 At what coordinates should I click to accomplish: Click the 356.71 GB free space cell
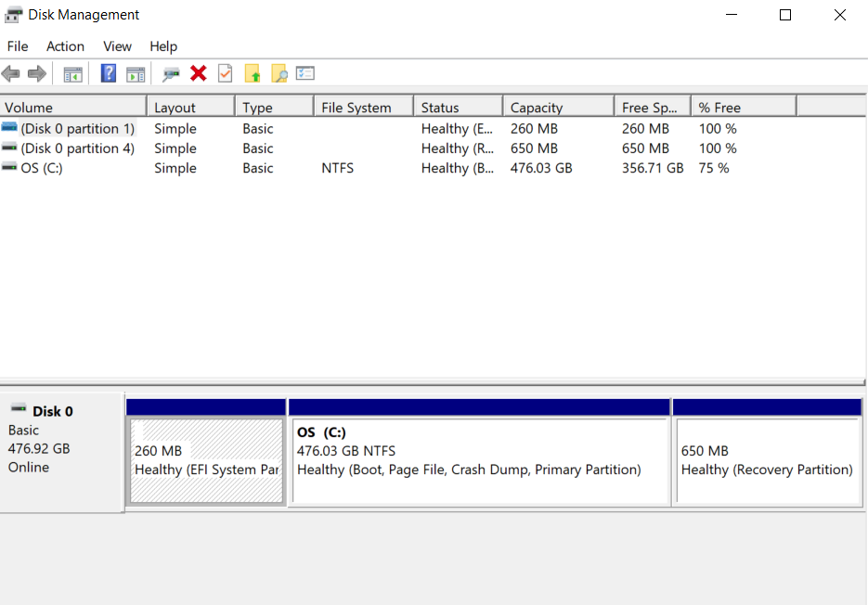pos(653,168)
